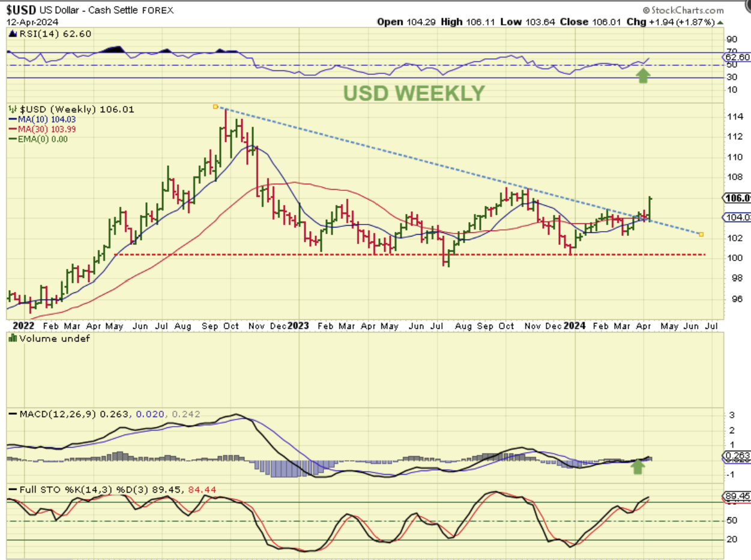The width and height of the screenshot is (751, 560).
Task: Click the 110 price axis label
Action: (735, 157)
